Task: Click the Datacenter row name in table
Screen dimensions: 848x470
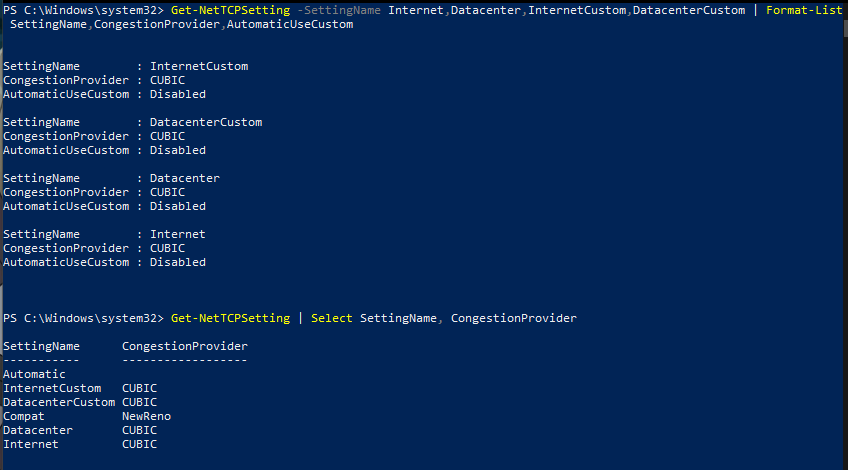Action: pos(38,431)
